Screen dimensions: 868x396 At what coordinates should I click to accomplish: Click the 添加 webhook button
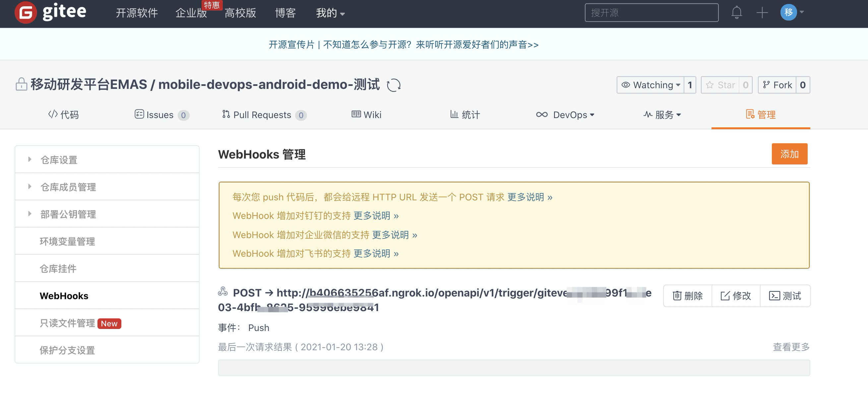click(789, 154)
